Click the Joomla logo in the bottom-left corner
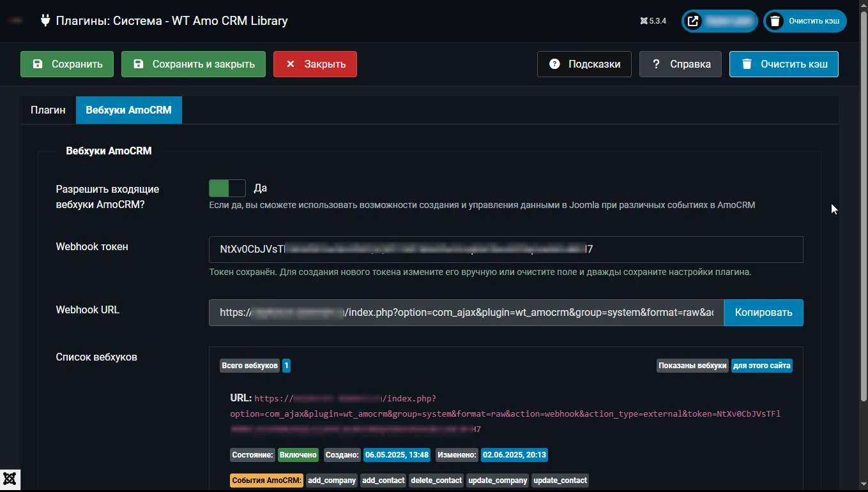This screenshot has width=868, height=492. (10, 479)
